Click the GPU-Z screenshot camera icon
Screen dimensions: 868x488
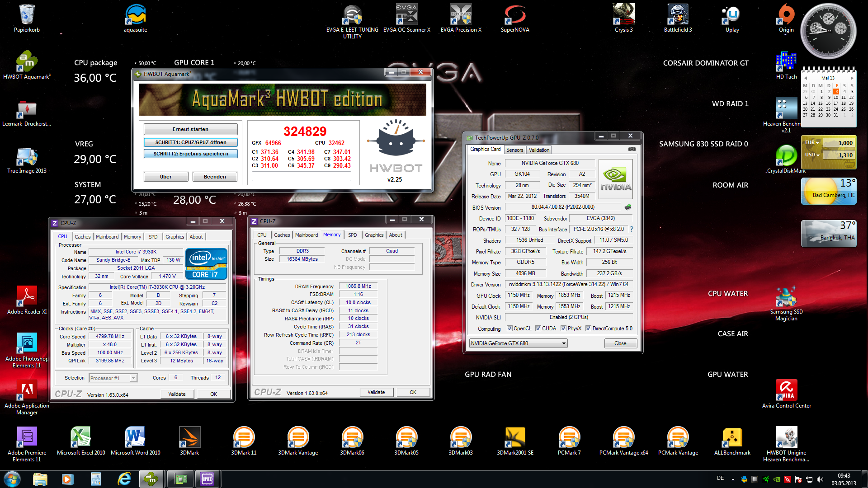point(632,149)
